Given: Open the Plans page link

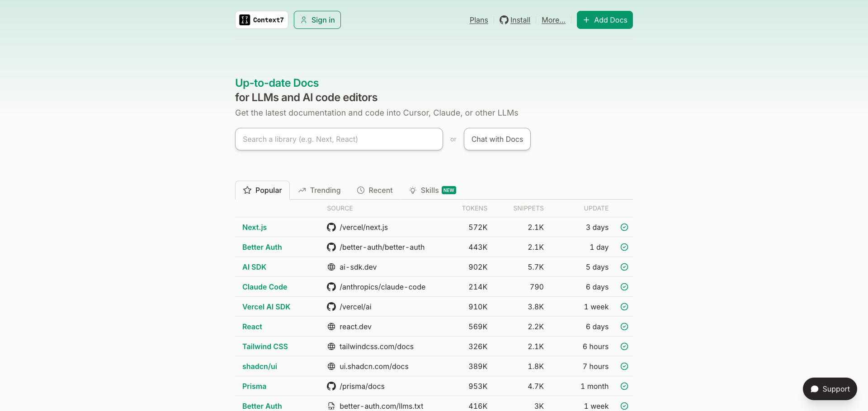Looking at the screenshot, I should (479, 20).
